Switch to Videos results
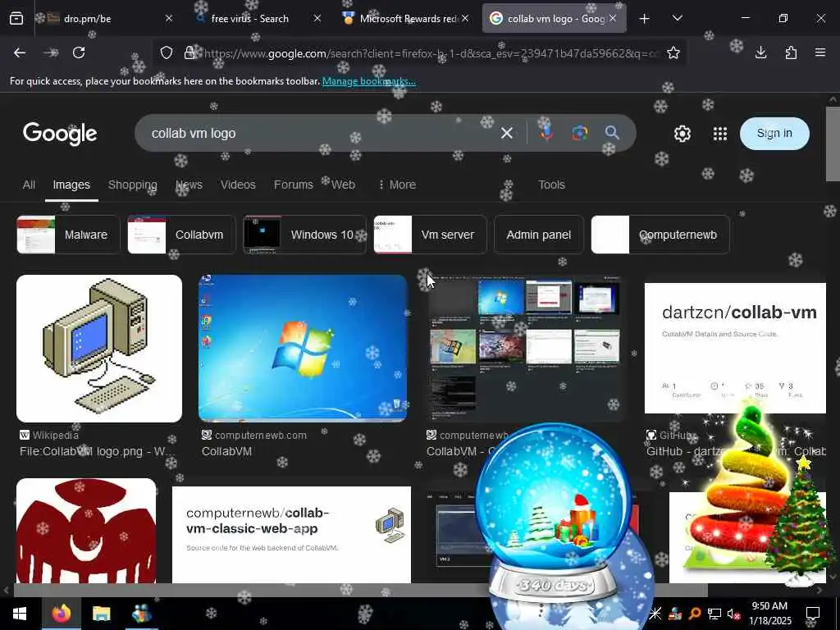 coord(238,185)
